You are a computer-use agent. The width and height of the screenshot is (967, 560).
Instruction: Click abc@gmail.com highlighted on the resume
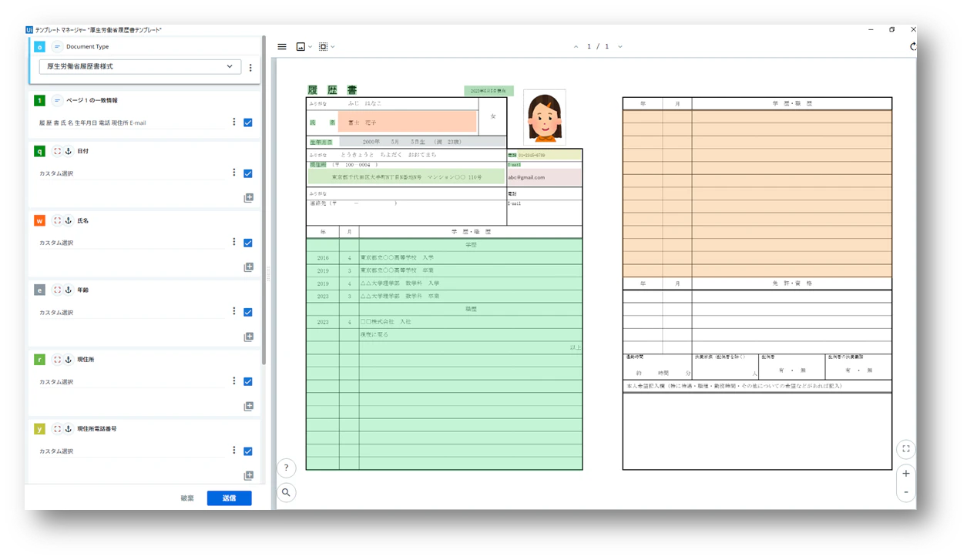[x=544, y=177]
